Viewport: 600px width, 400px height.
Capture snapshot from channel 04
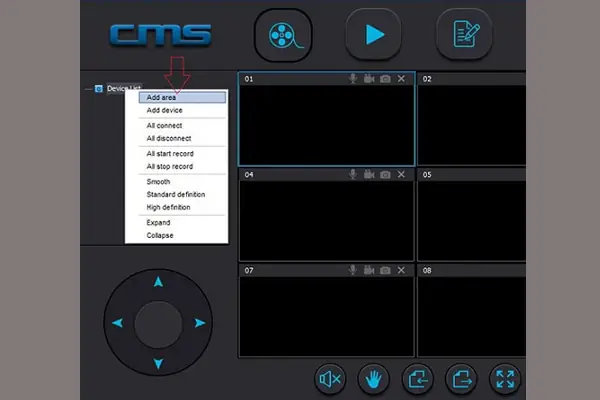click(385, 175)
